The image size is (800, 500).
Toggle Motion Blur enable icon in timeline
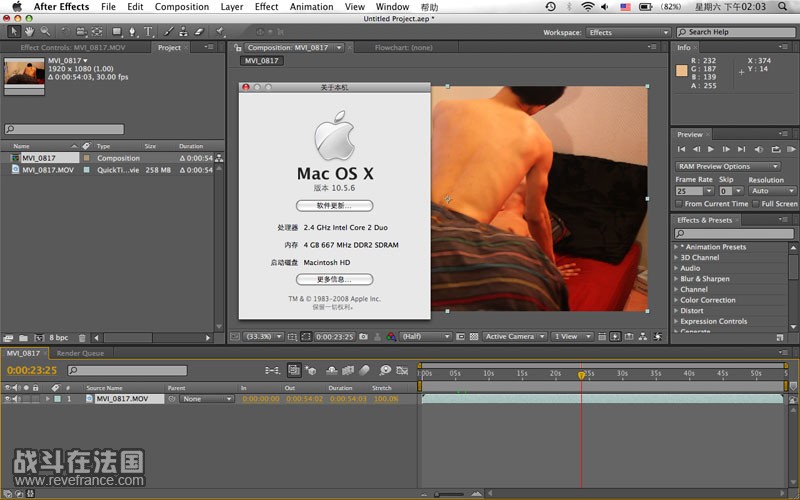364,370
